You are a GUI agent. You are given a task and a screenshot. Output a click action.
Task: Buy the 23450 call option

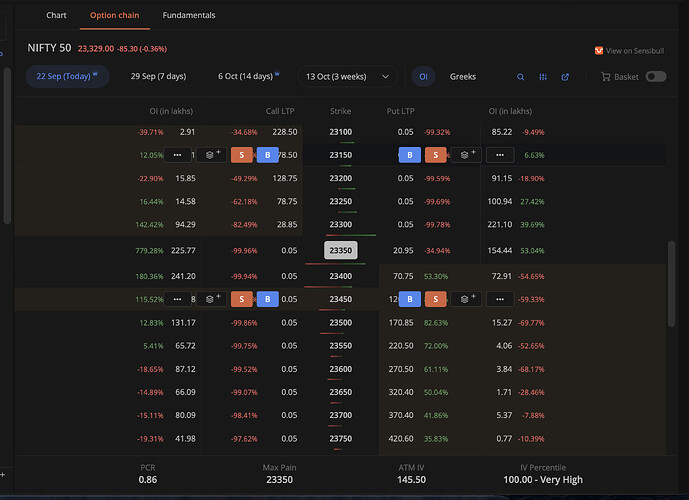coord(268,299)
